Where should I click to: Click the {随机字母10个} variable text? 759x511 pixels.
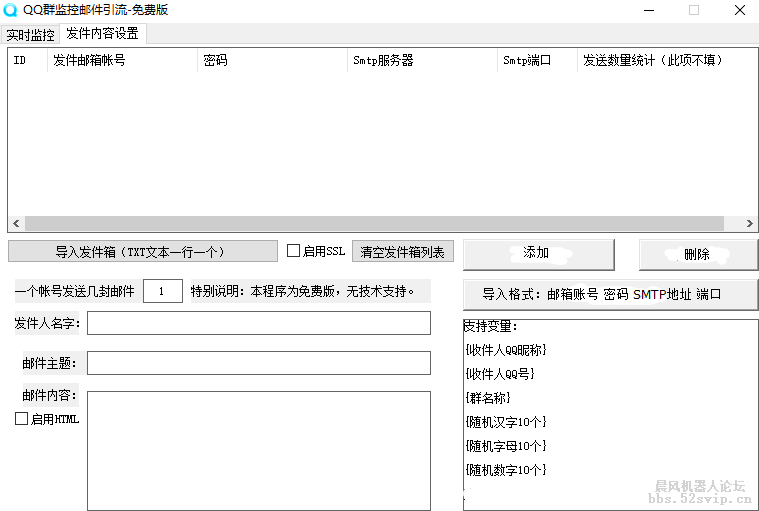tap(506, 446)
